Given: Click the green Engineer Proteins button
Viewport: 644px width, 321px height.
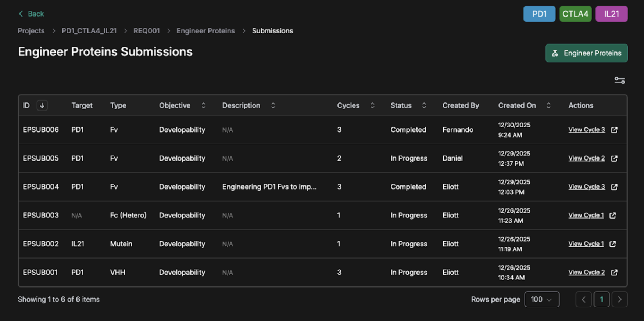Looking at the screenshot, I should click(586, 53).
